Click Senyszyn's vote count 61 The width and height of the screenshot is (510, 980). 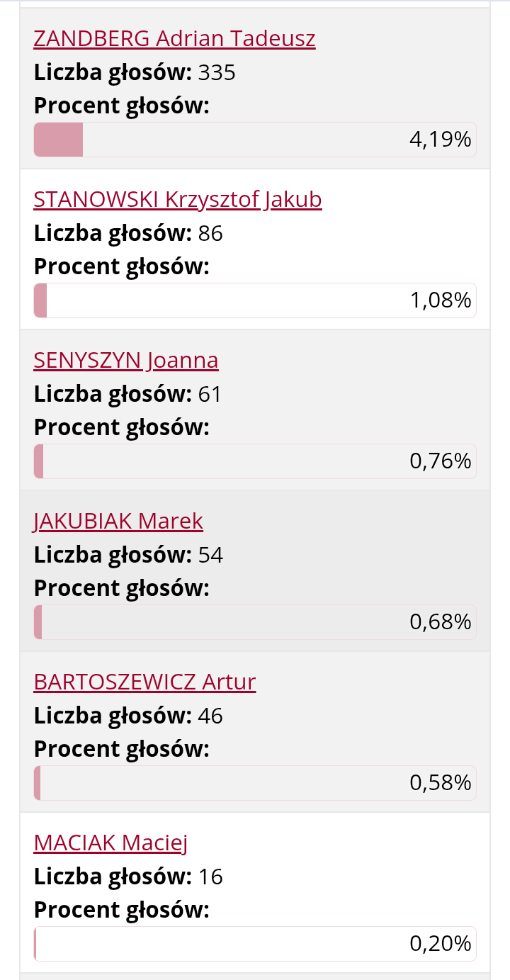[210, 394]
